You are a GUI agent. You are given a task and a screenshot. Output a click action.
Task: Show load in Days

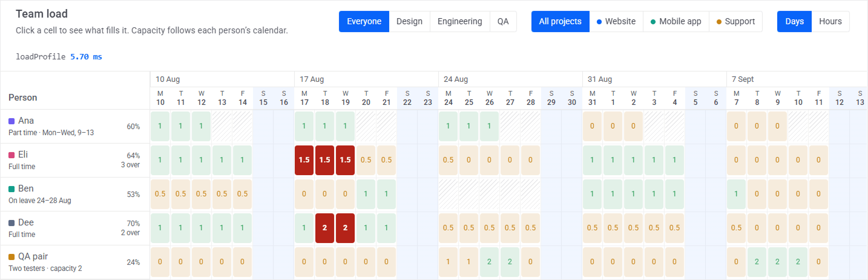pyautogui.click(x=794, y=21)
